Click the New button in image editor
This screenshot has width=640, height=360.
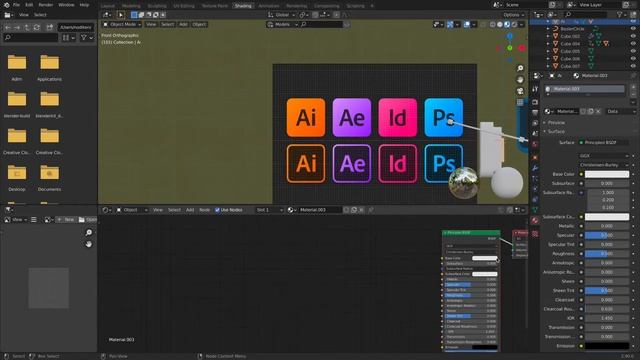tap(66, 220)
